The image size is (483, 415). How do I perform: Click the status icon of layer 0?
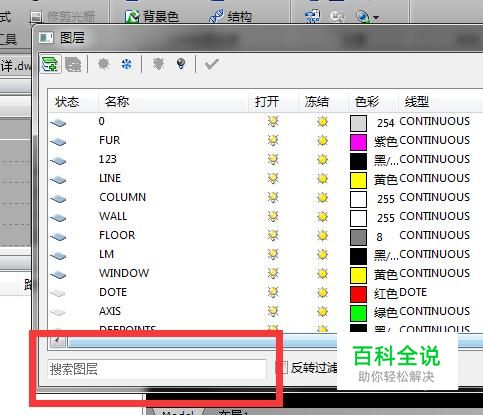pyautogui.click(x=58, y=123)
